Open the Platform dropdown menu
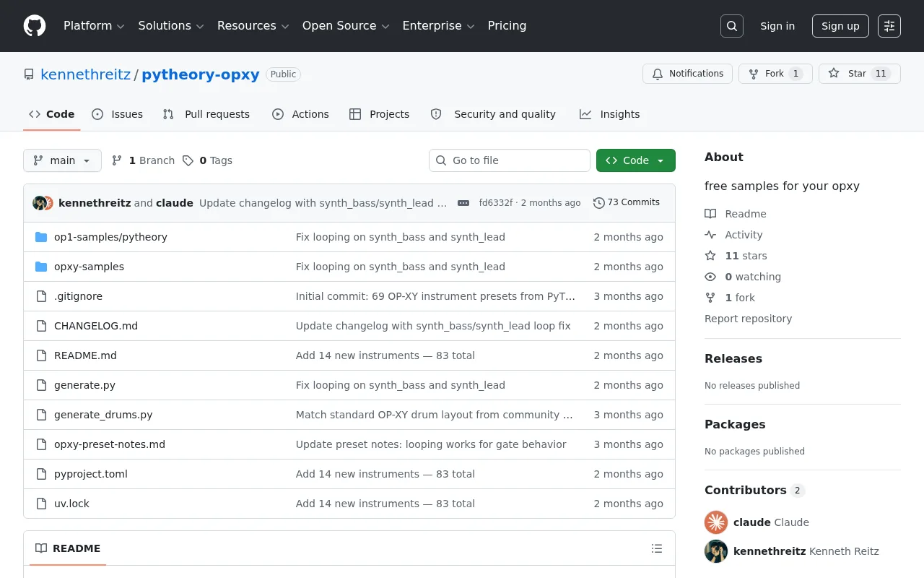924x578 pixels. (x=94, y=26)
